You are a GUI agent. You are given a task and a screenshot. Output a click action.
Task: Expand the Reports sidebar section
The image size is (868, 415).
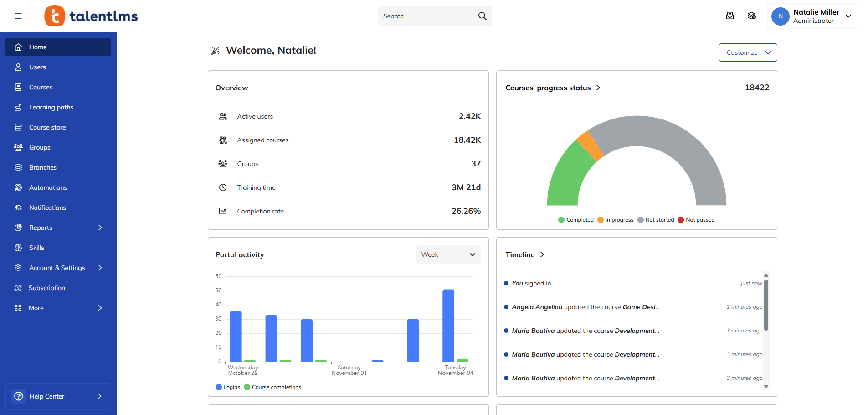point(100,228)
